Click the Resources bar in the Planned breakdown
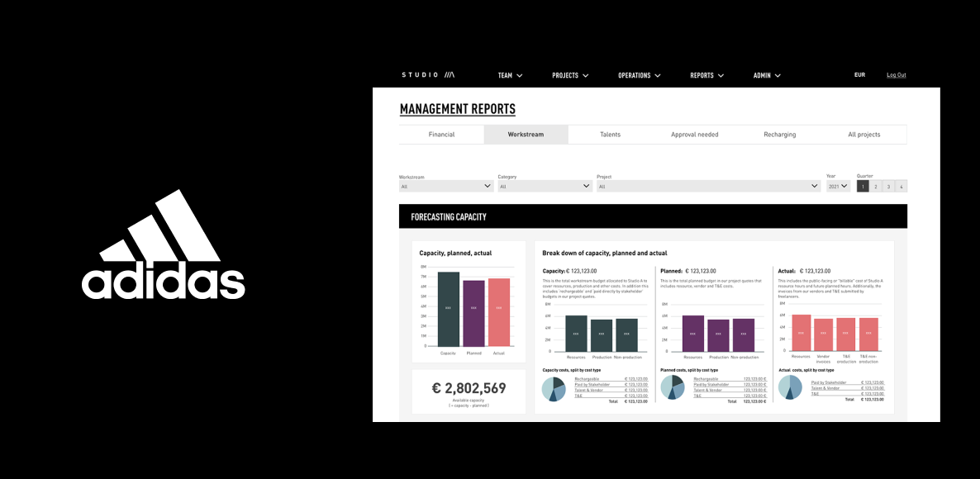This screenshot has height=479, width=980. click(693, 334)
